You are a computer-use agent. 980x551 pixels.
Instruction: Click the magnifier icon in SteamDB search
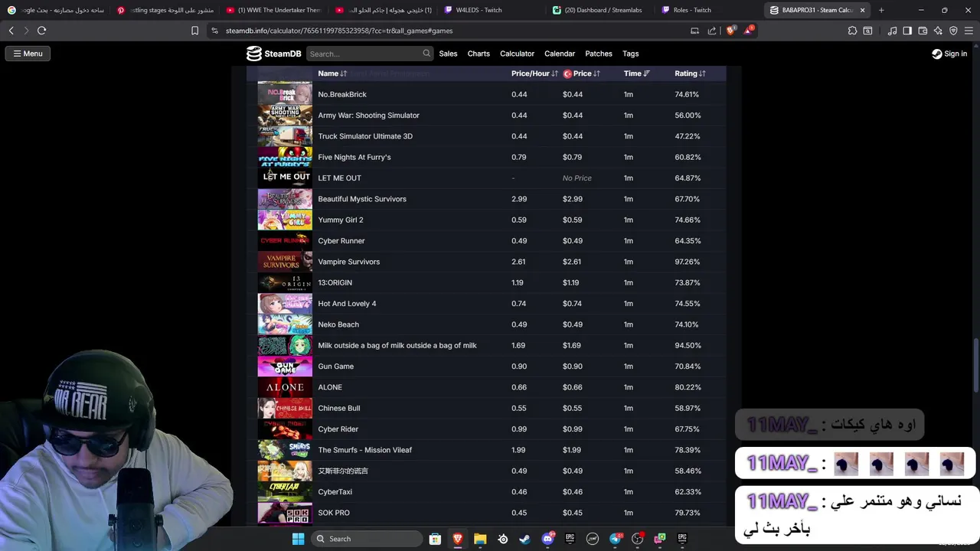pyautogui.click(x=426, y=54)
